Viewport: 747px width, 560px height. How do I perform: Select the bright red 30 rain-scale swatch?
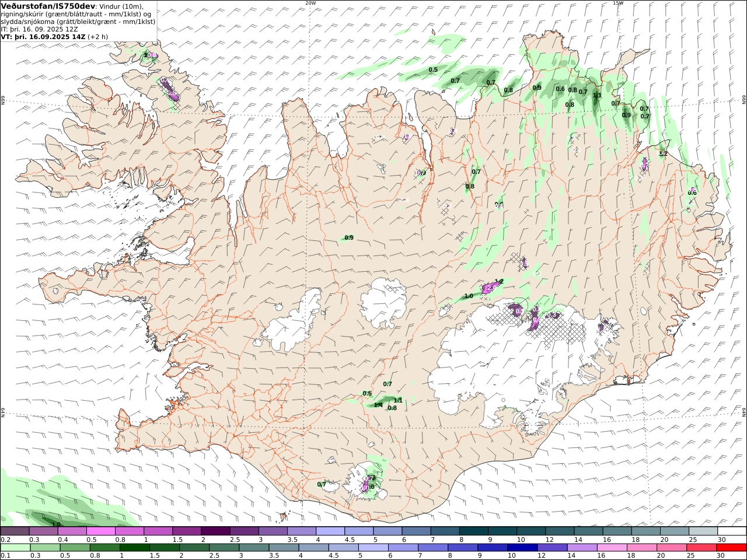(x=732, y=548)
